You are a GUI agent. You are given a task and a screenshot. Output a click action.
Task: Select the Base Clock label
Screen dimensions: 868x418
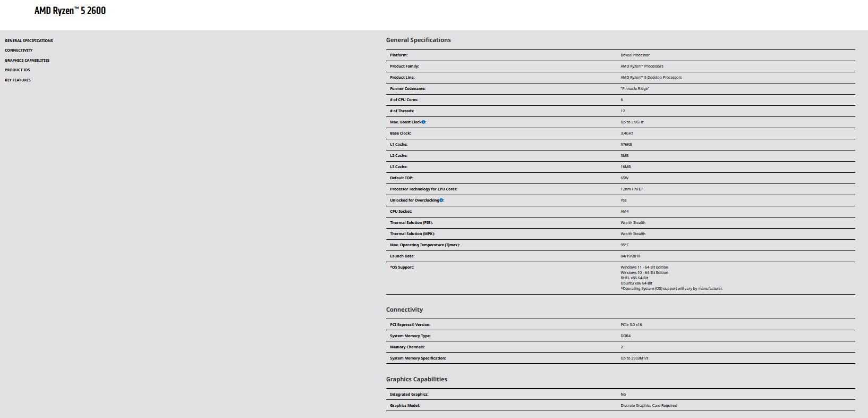click(x=401, y=133)
